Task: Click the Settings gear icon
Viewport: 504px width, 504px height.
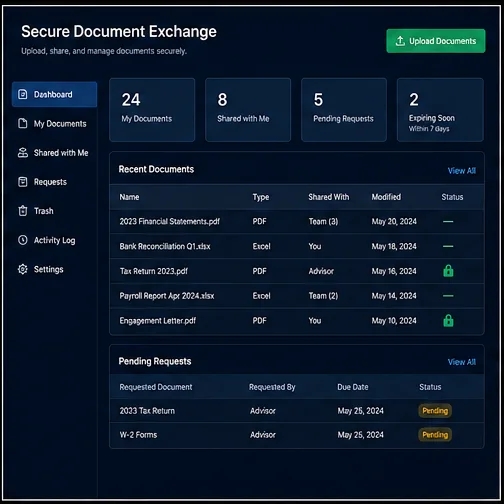Action: [23, 269]
